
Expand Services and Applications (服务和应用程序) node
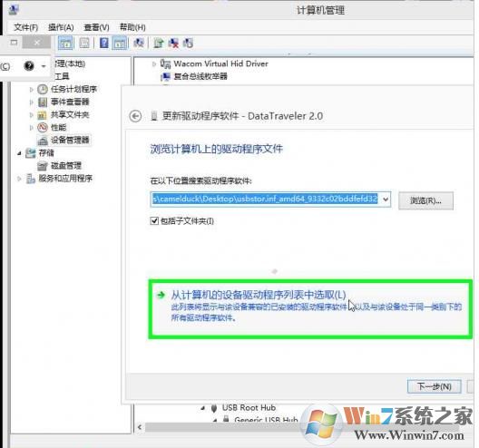click(x=19, y=179)
